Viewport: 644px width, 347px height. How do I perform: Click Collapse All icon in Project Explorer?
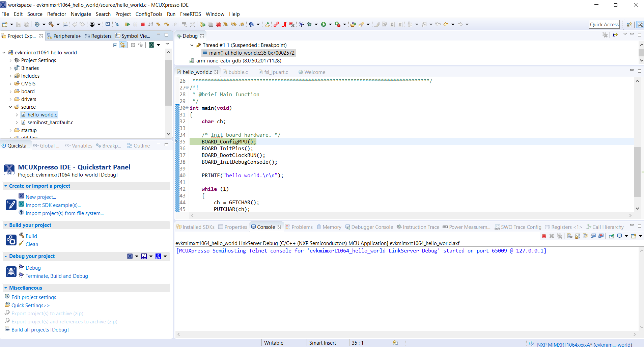[x=115, y=45]
